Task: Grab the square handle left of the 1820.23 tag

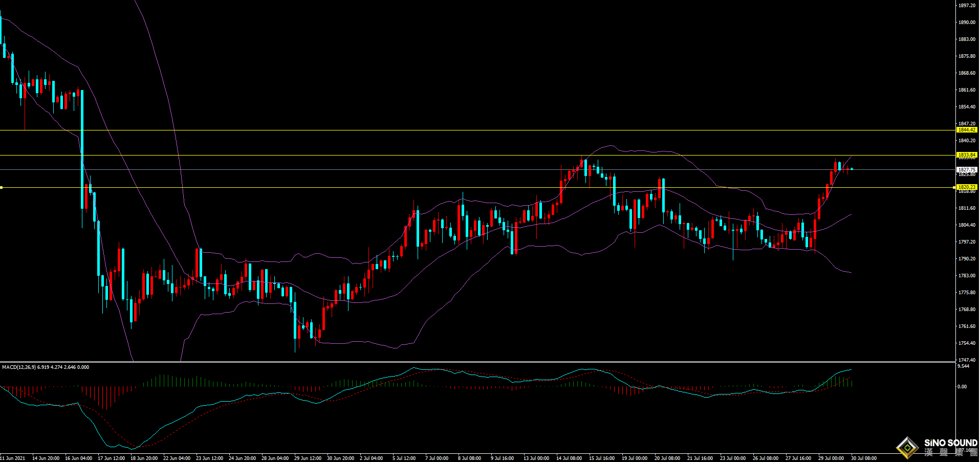Action: [954, 187]
